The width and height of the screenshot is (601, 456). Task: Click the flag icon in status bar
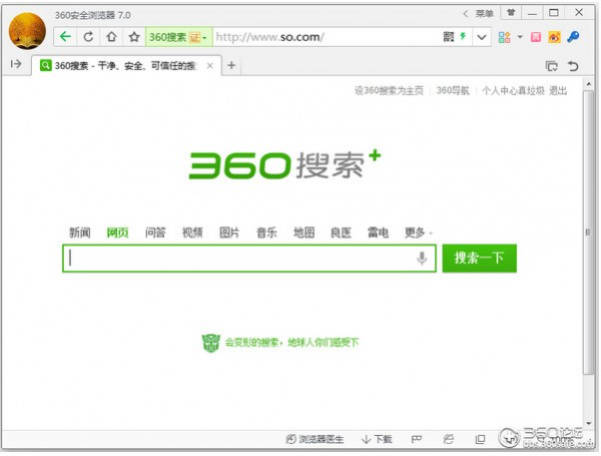click(x=416, y=439)
